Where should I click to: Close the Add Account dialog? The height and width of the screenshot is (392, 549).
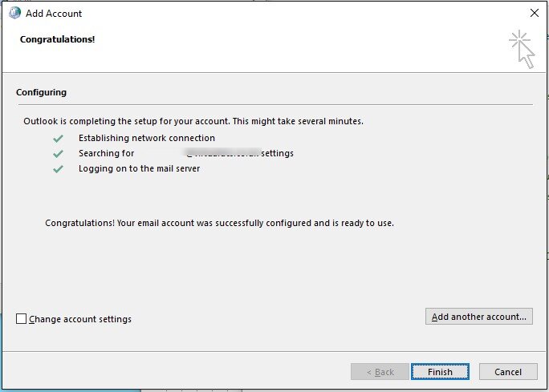535,13
